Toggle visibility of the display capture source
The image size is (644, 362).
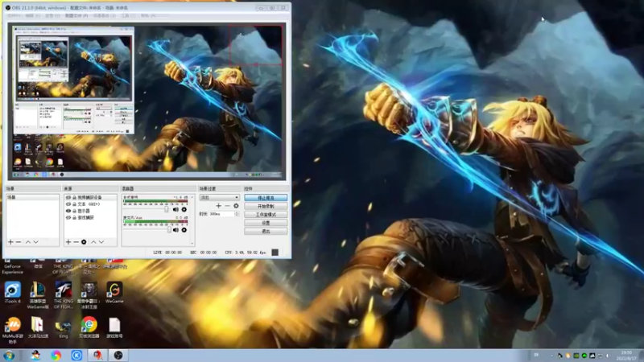coord(68,211)
